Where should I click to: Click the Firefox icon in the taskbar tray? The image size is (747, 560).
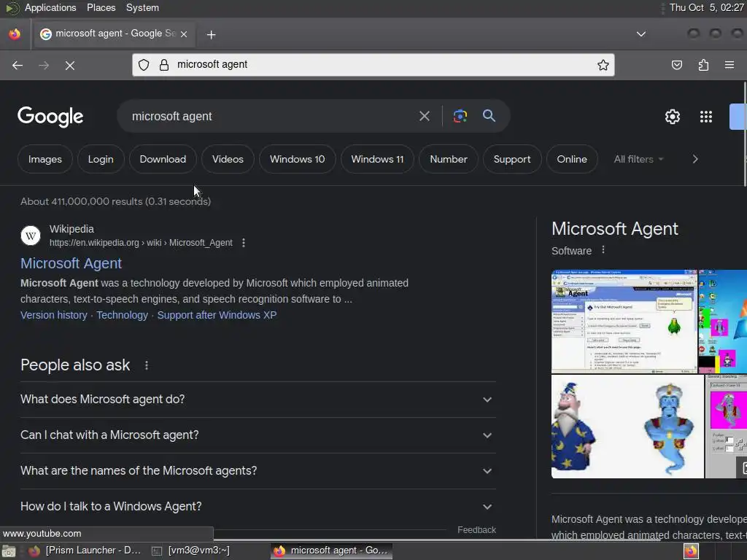tap(691, 551)
